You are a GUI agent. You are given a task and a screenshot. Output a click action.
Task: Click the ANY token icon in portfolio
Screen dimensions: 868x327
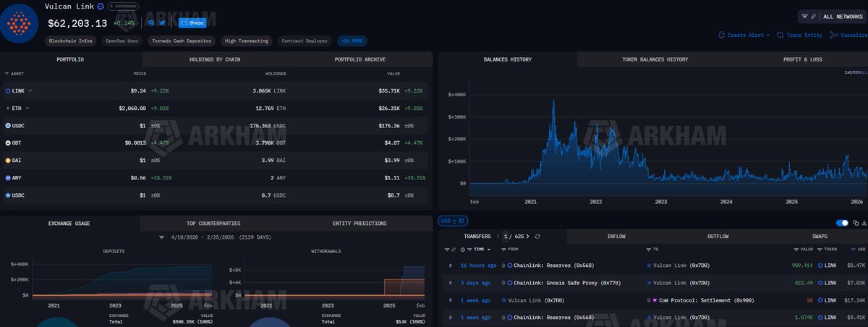click(8, 177)
